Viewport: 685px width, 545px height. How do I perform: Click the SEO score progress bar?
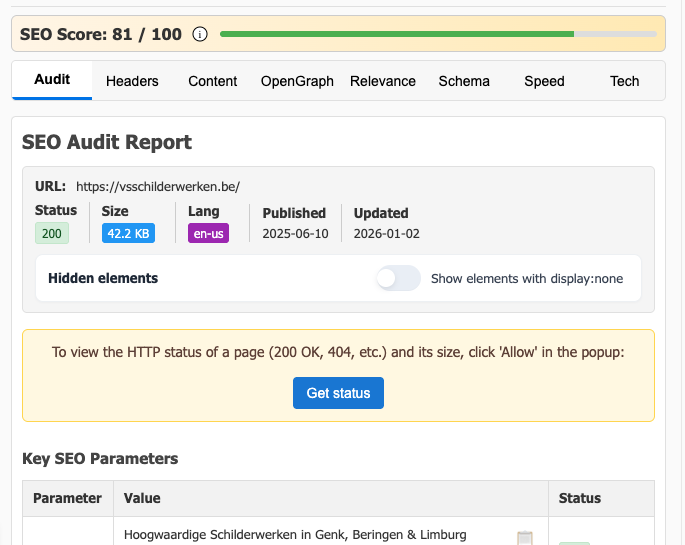(438, 34)
